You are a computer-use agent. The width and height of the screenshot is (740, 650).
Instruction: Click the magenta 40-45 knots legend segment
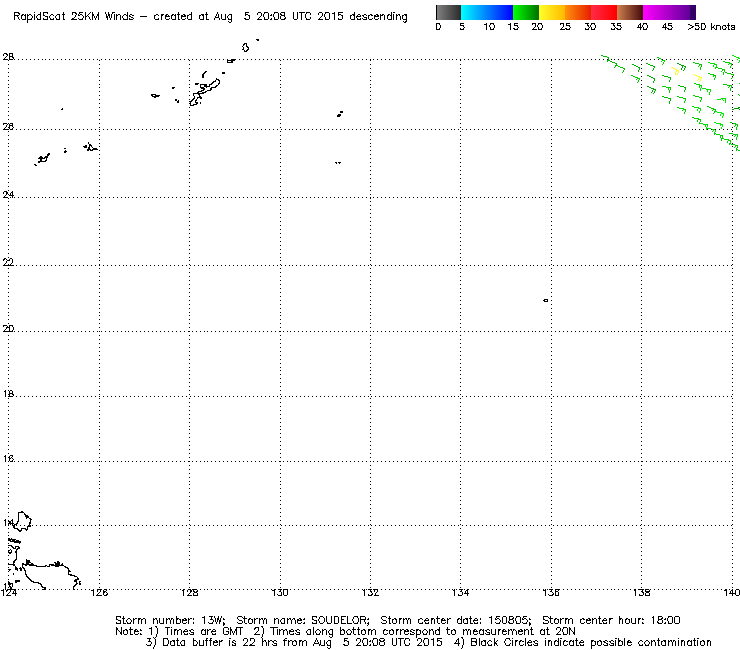click(656, 12)
